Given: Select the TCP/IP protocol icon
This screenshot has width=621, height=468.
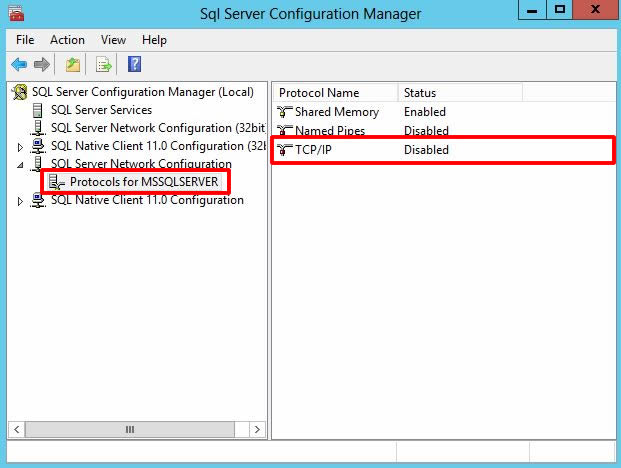Looking at the screenshot, I should (x=284, y=150).
